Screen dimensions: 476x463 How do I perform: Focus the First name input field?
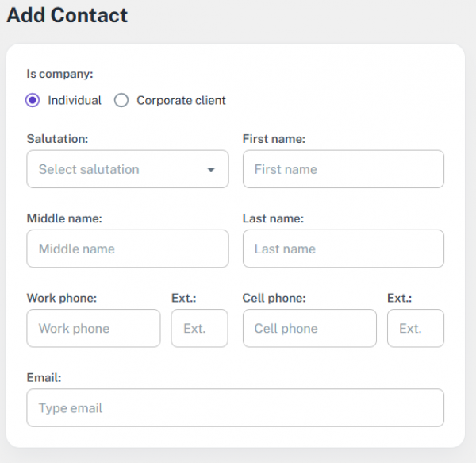point(343,169)
